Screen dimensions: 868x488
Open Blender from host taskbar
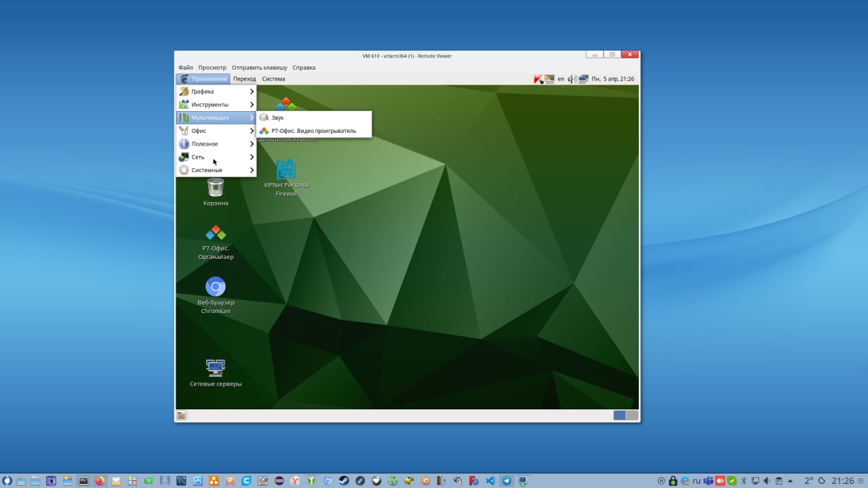click(x=425, y=481)
